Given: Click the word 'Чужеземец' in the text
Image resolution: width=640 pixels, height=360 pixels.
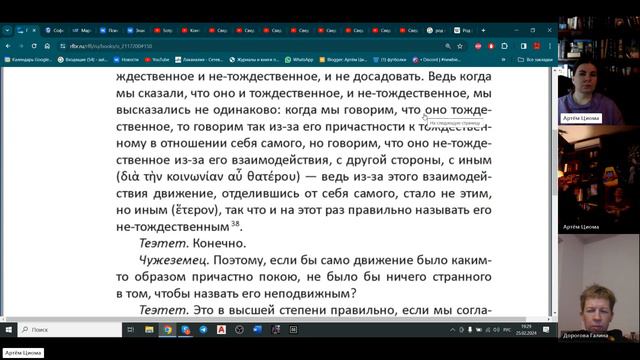Looking at the screenshot, I should pyautogui.click(x=173, y=260).
